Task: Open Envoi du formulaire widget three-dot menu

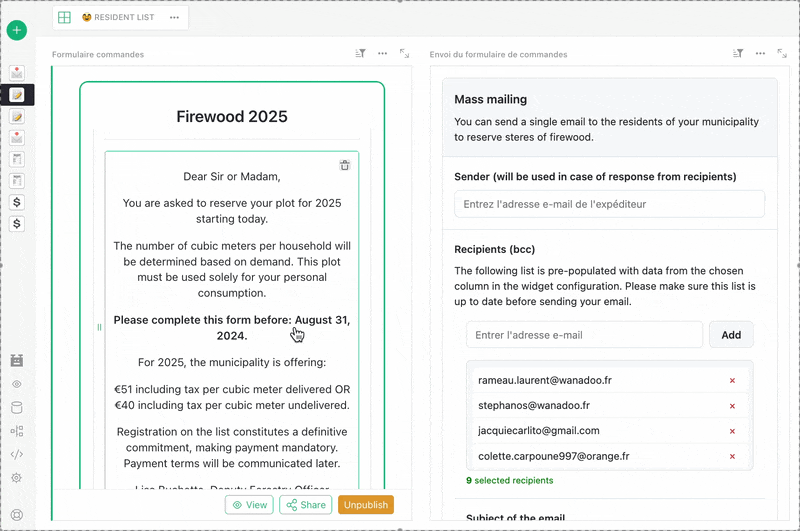Action: [760, 54]
